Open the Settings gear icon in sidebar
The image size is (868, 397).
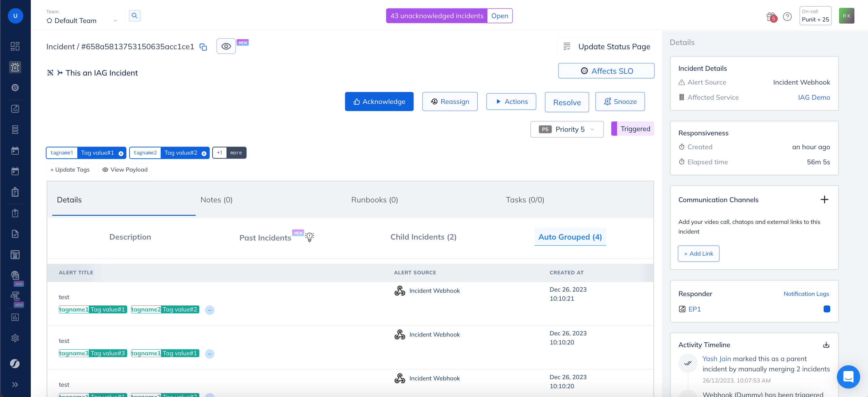tap(15, 338)
